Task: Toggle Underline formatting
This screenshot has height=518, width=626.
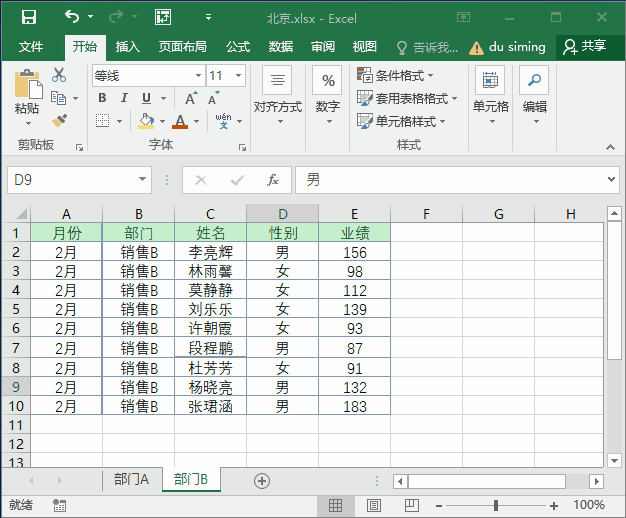Action: 147,98
